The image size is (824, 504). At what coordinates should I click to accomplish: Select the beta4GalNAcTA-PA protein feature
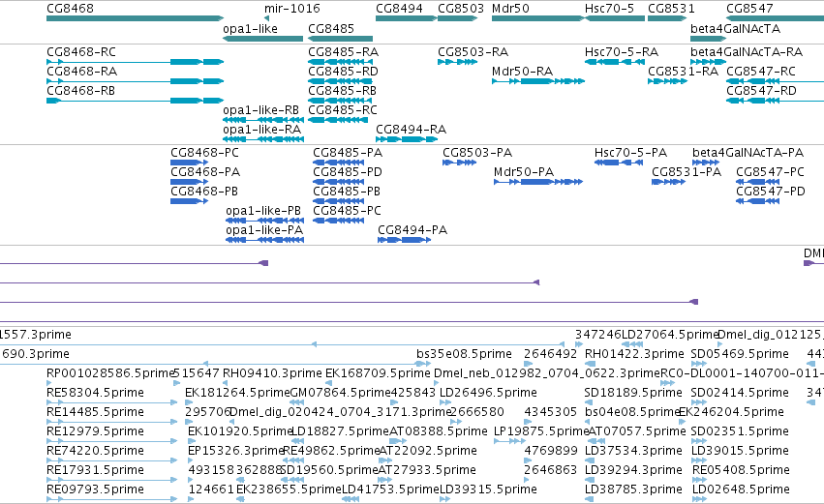[x=706, y=163]
